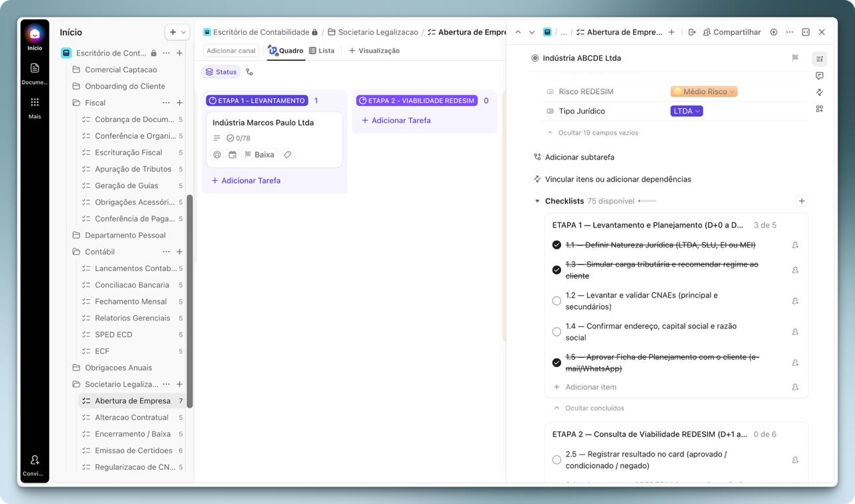
Task: Collapse the 19 empty fields
Action: pyautogui.click(x=592, y=133)
